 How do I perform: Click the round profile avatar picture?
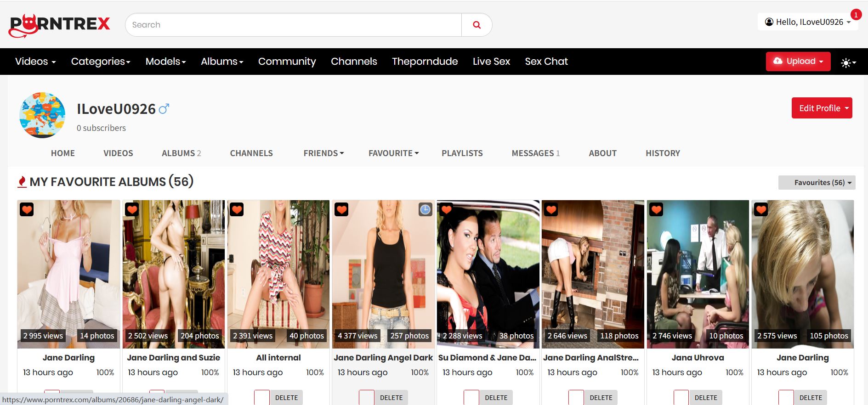tap(42, 115)
